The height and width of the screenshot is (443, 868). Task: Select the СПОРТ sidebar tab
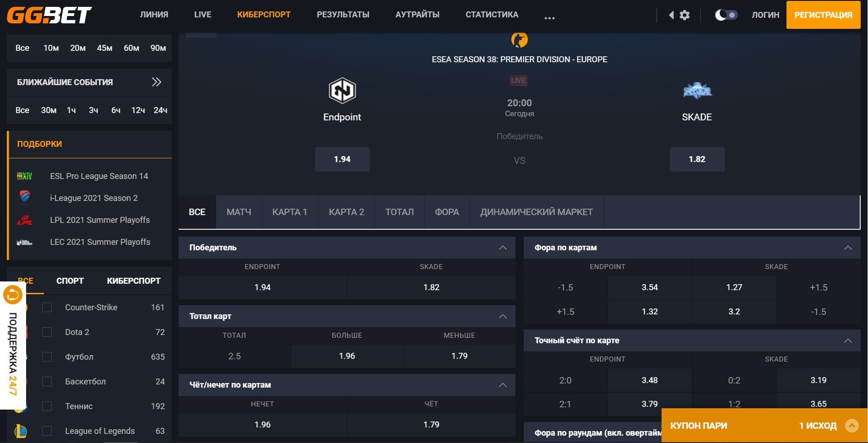tap(70, 281)
